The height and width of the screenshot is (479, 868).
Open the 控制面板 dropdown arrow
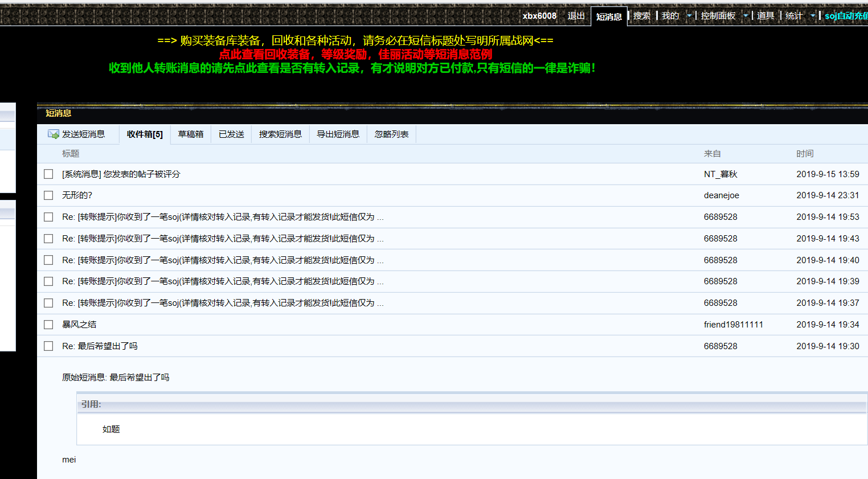click(746, 16)
